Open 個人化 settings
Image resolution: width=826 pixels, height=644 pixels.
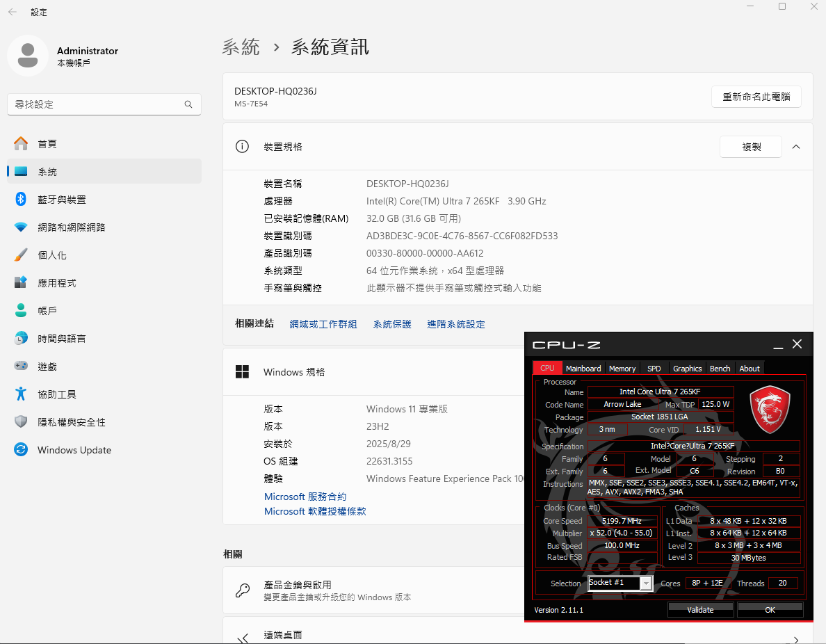tap(104, 255)
